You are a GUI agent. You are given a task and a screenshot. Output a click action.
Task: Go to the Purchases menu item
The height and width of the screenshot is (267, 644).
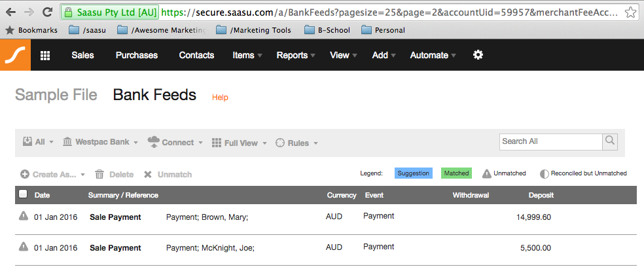point(137,55)
